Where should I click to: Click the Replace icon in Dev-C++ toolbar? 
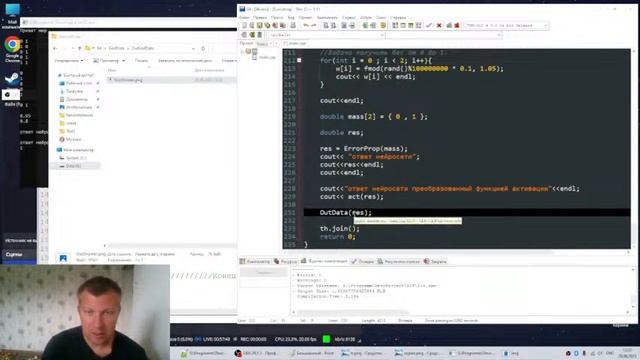[x=333, y=25]
